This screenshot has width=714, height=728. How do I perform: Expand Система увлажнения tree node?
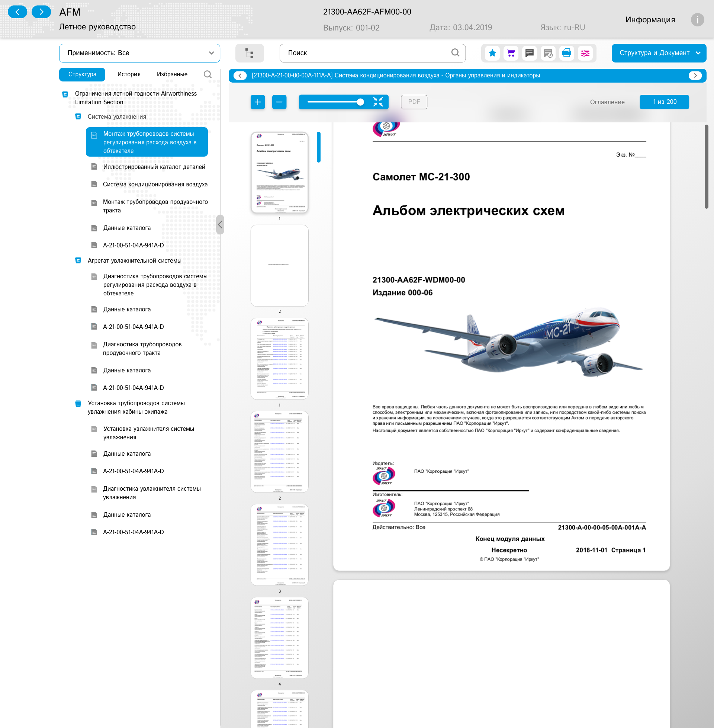coord(117,116)
